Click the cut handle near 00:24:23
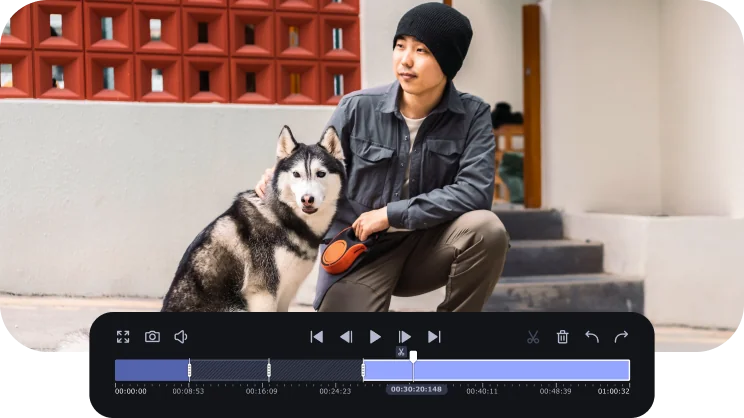The height and width of the screenshot is (418, 744). 363,370
